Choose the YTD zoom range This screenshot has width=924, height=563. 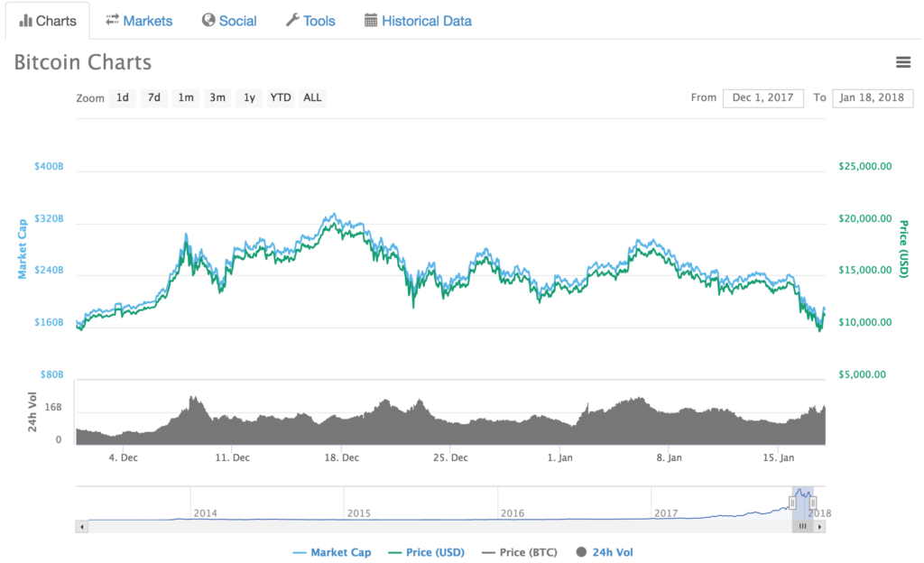pyautogui.click(x=281, y=97)
